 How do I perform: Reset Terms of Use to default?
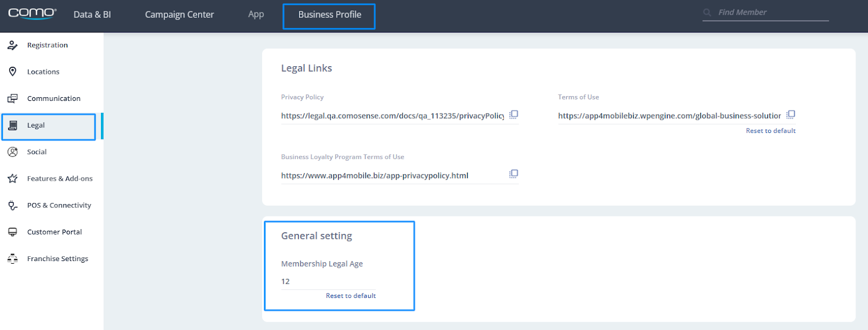point(770,131)
